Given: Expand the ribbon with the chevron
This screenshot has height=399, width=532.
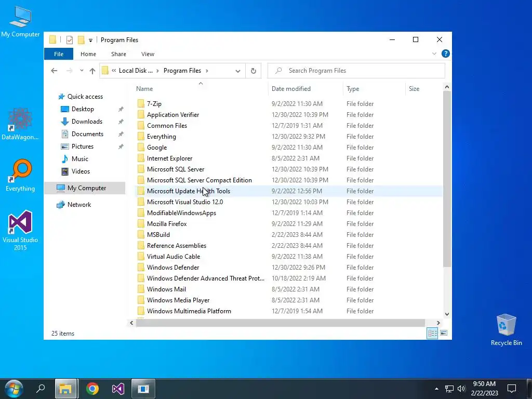Looking at the screenshot, I should (x=434, y=54).
